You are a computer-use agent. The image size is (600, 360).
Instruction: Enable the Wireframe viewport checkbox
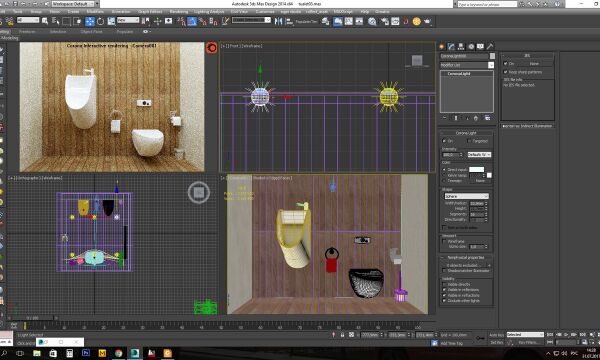click(445, 241)
